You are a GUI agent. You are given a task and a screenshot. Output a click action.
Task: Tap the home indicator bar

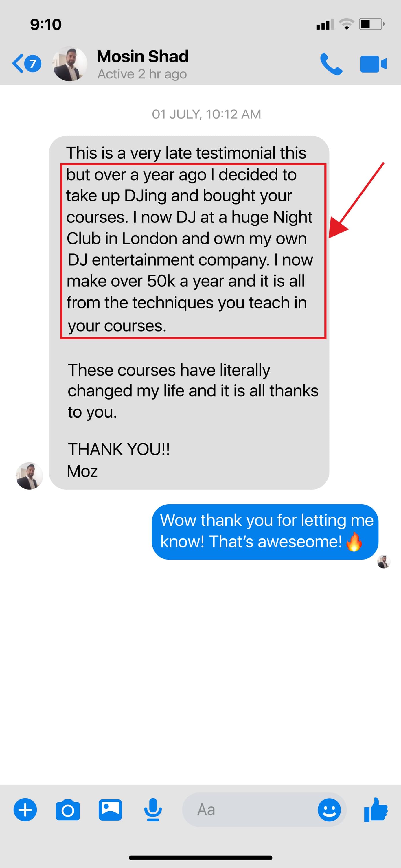click(200, 858)
